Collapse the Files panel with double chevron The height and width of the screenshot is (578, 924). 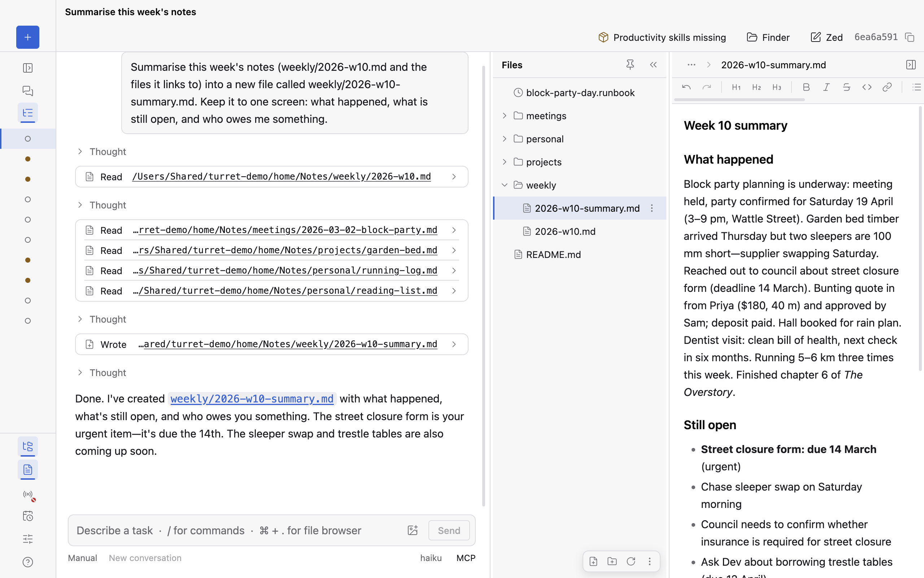653,65
